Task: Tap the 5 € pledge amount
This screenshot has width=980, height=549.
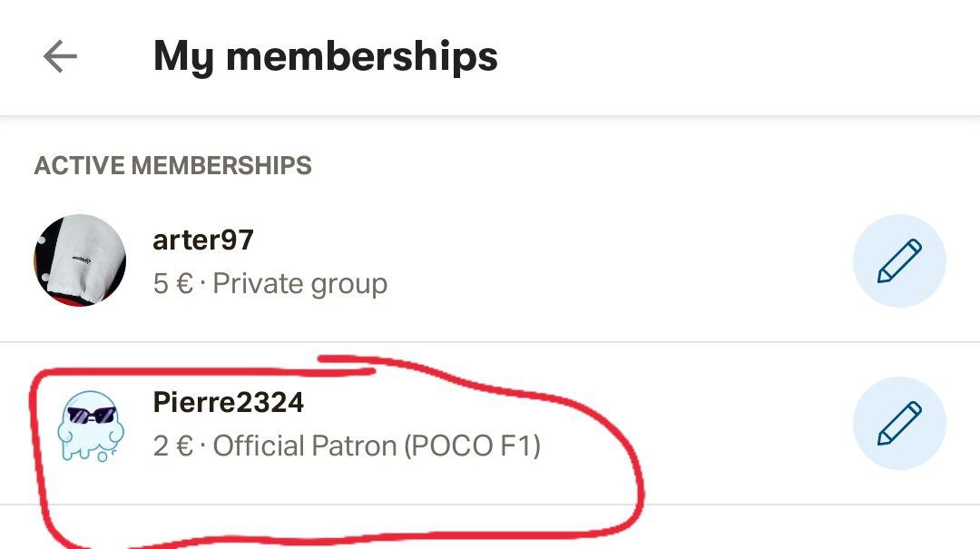Action: pyautogui.click(x=173, y=284)
